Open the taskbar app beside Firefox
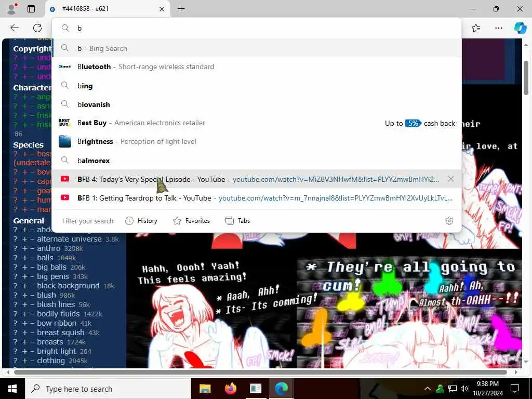The width and height of the screenshot is (532, 399). (256, 389)
